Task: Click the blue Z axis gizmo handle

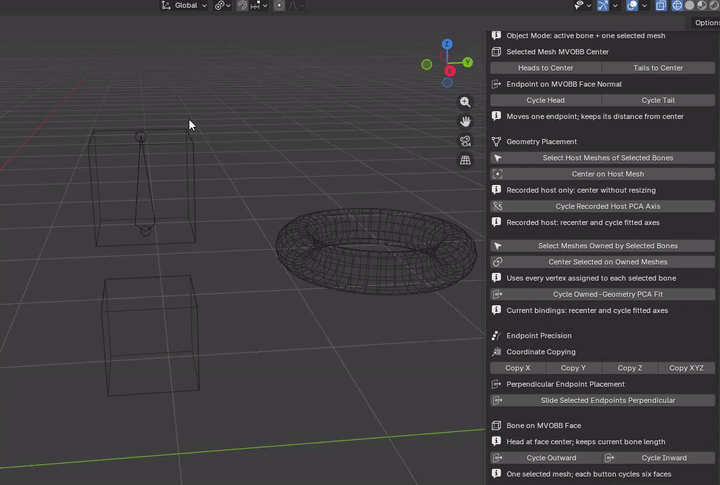Action: tap(447, 44)
